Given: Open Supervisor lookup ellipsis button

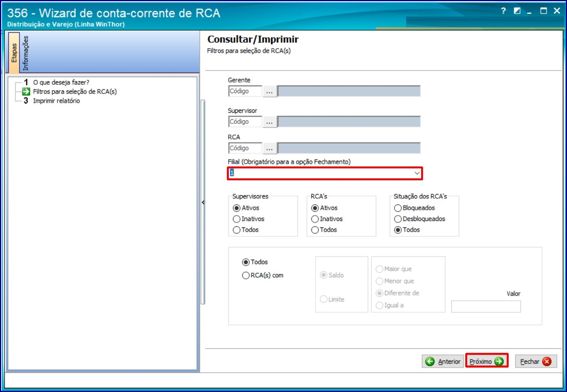Looking at the screenshot, I should (269, 122).
